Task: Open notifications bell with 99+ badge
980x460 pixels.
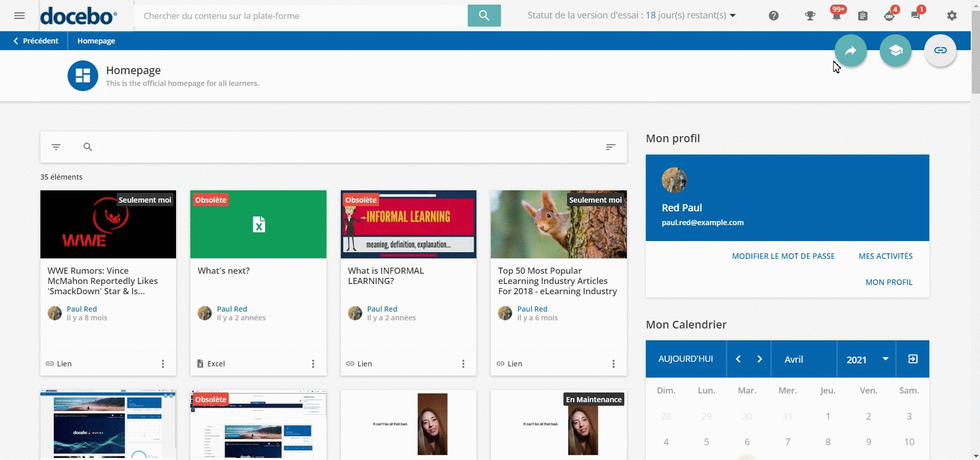Action: click(836, 16)
